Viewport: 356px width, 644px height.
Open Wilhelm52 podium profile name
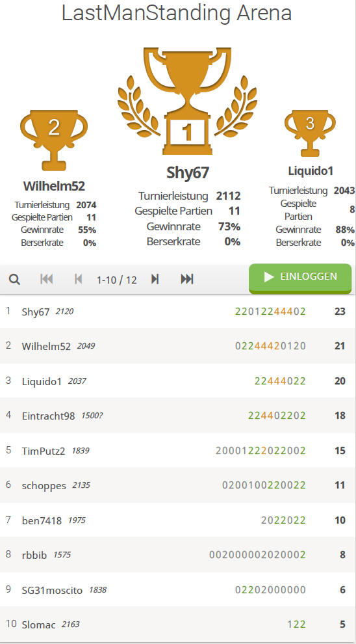pos(54,186)
